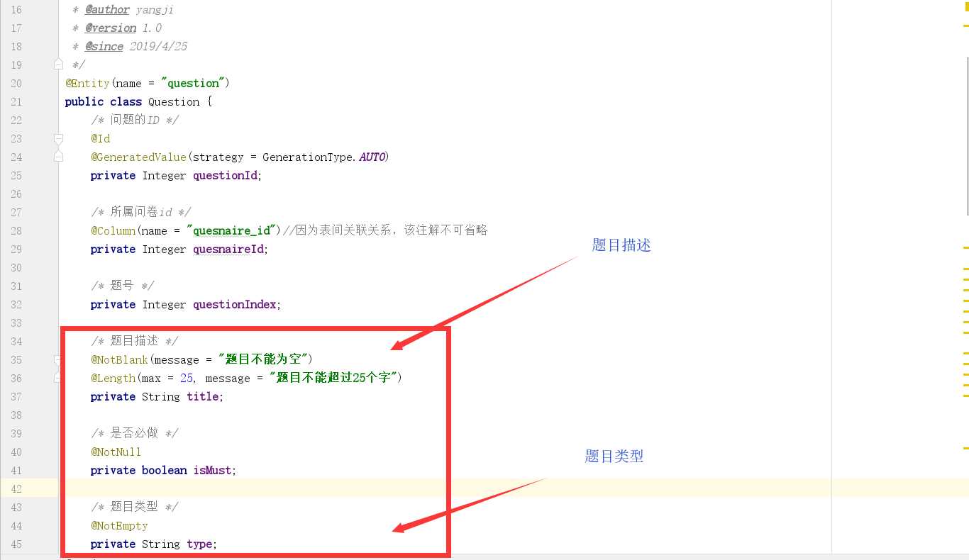
Task: Click the "题目不能为空" message string
Action: pyautogui.click(x=262, y=359)
